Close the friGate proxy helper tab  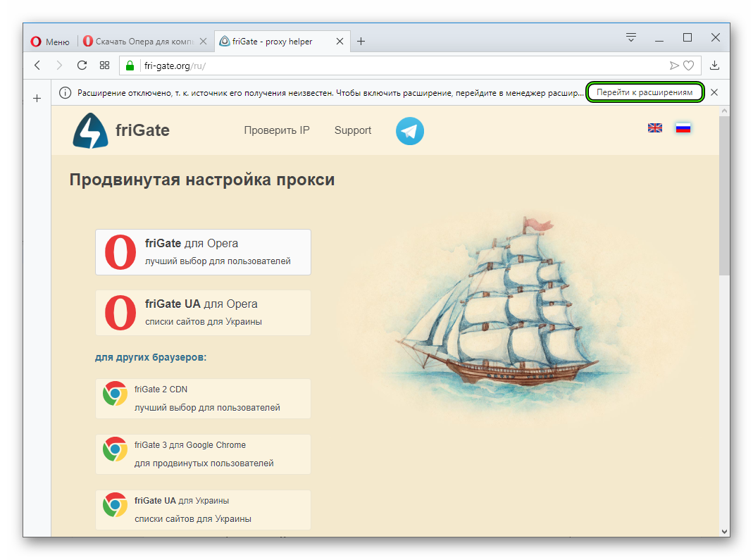point(340,42)
